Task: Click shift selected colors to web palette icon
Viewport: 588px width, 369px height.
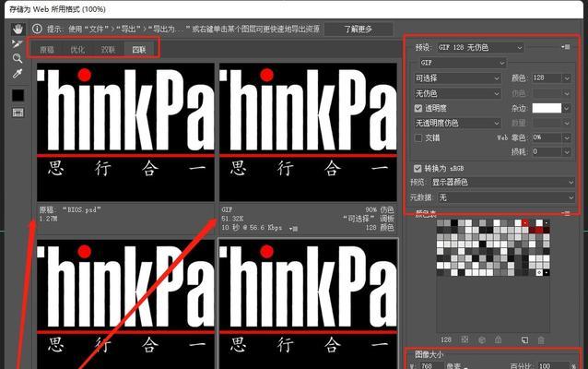Action: tap(482, 339)
